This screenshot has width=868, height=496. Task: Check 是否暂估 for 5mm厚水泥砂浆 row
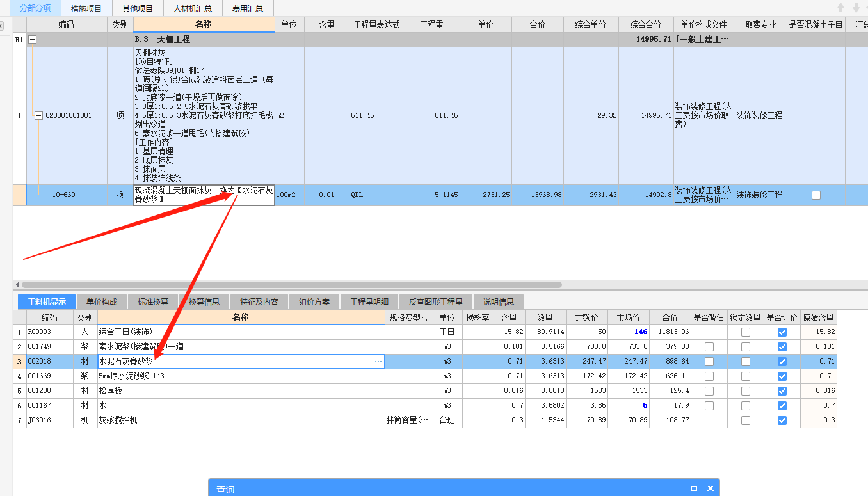coord(709,376)
